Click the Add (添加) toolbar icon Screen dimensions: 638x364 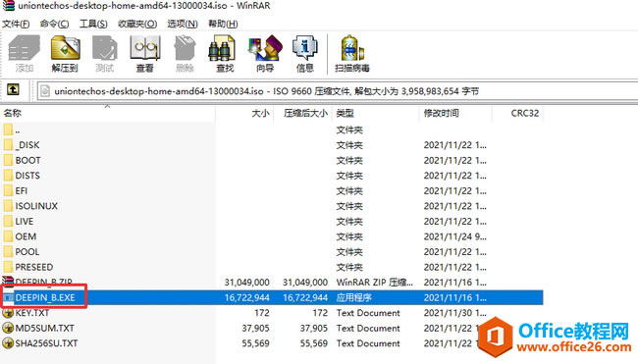(x=24, y=54)
